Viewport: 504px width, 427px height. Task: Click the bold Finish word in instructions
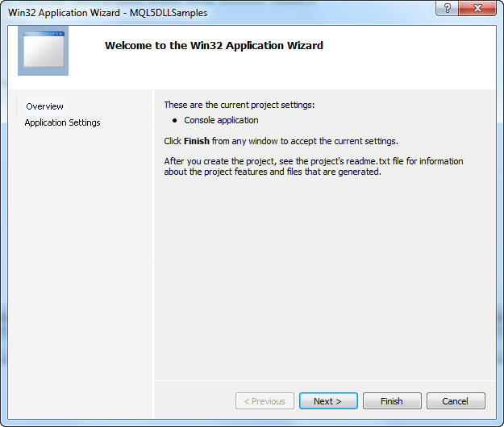[x=197, y=141]
